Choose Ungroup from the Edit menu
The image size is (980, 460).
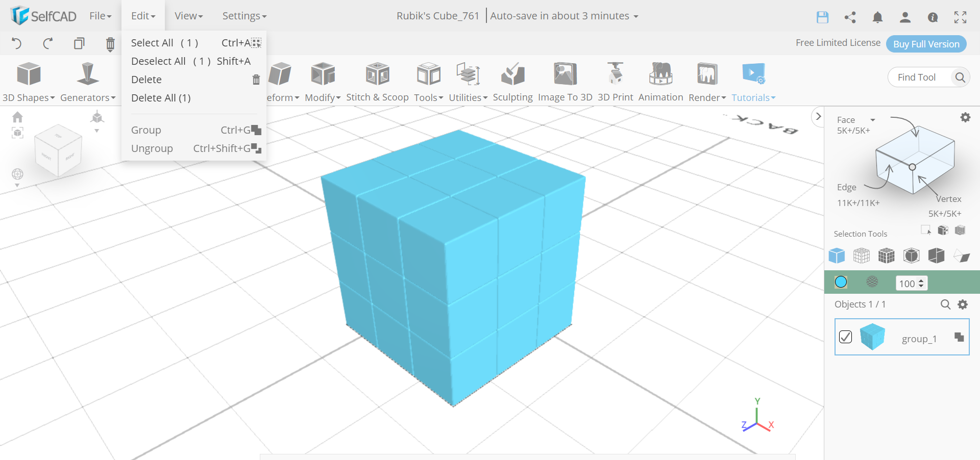[194, 148]
